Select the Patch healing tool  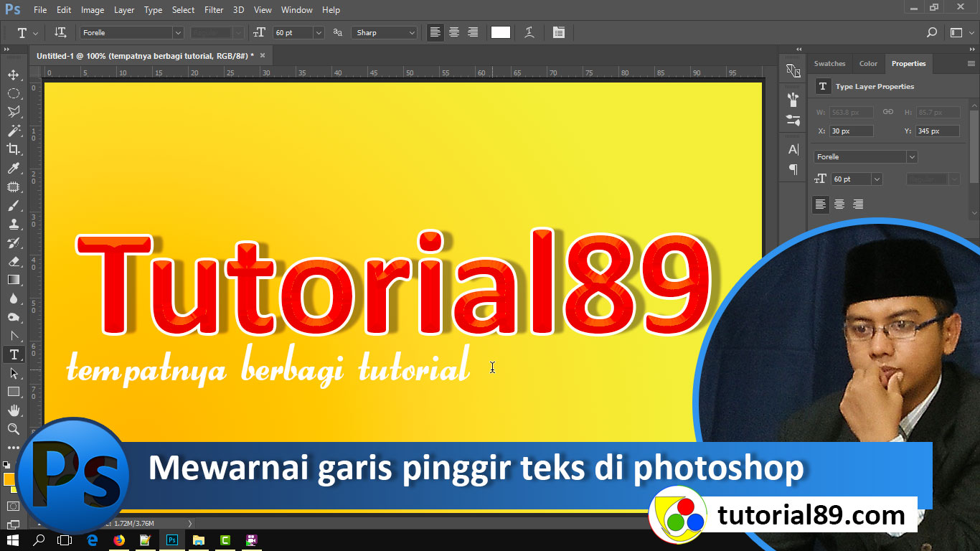point(13,187)
